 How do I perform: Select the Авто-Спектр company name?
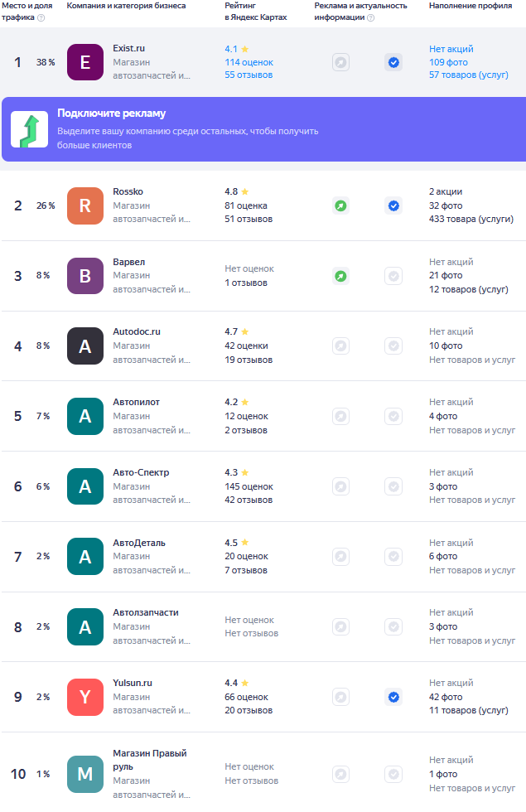click(x=141, y=472)
